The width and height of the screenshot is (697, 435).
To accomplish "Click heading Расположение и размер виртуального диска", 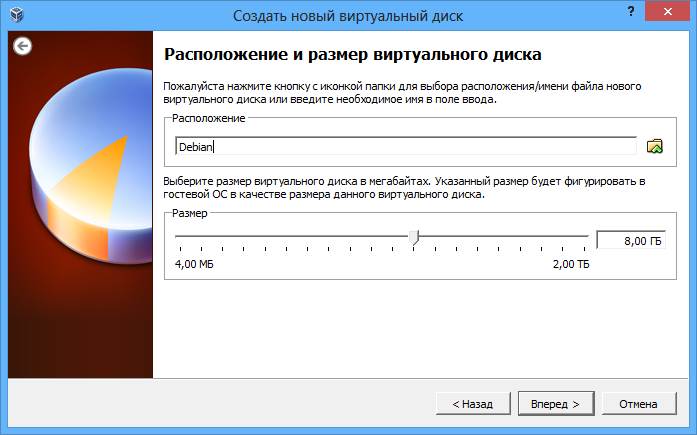I will pyautogui.click(x=353, y=55).
